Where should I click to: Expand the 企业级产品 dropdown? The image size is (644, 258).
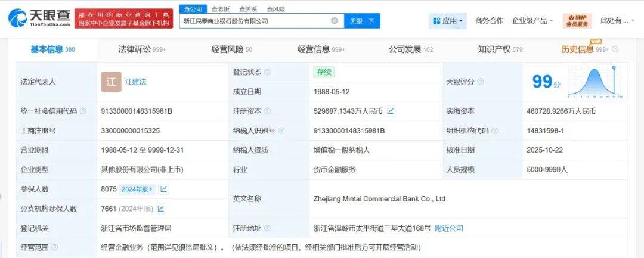(534, 21)
